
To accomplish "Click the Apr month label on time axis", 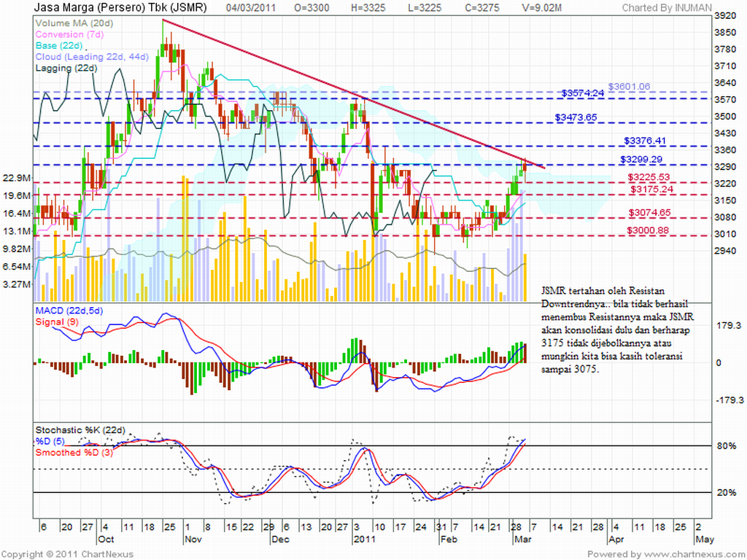I will pyautogui.click(x=616, y=539).
